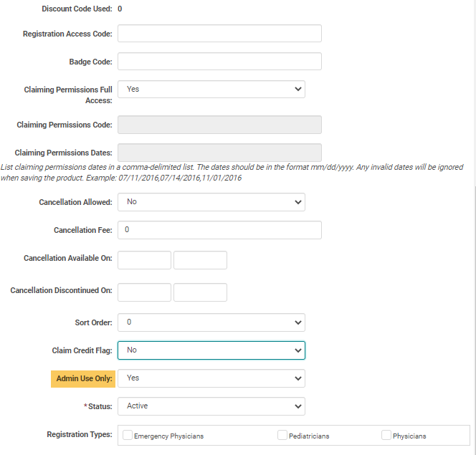The image size is (476, 455).
Task: Click the Registration Access Code field
Action: (219, 34)
